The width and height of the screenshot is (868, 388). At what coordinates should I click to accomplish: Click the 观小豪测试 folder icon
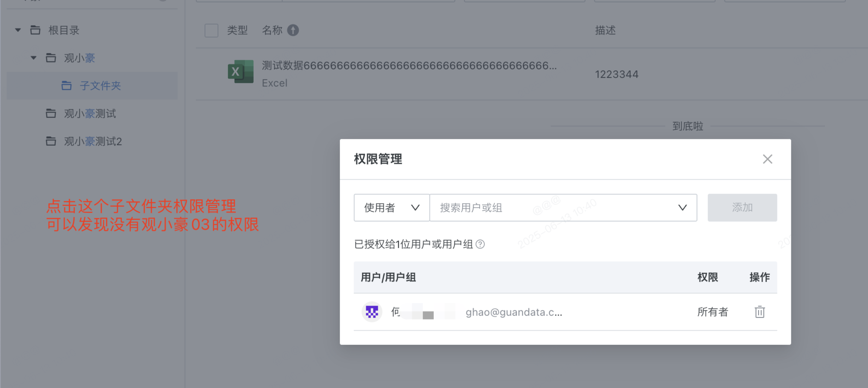point(51,114)
